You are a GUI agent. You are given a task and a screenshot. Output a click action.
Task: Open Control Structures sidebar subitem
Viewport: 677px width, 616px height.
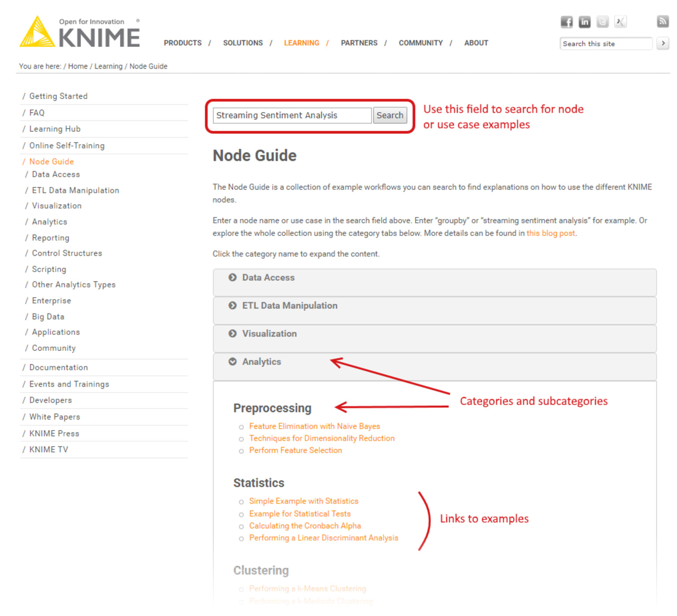tap(67, 254)
